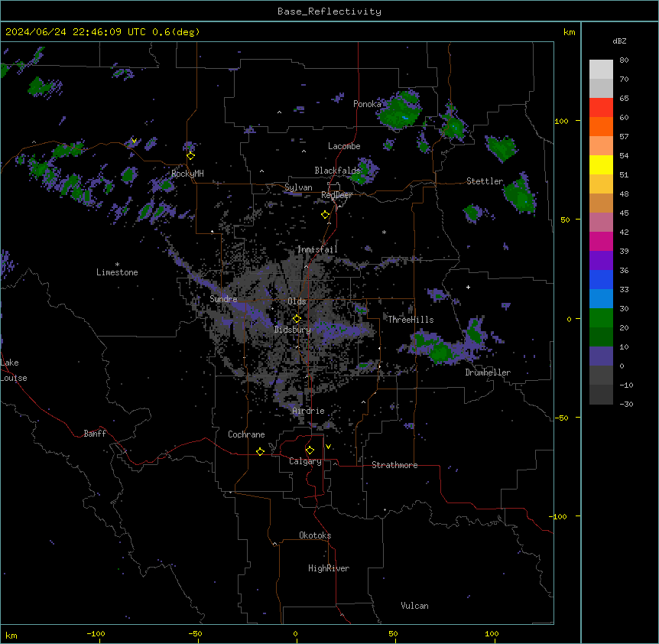Click the Innisfail city label
Viewport: 659px width, 644px height.
tap(317, 249)
